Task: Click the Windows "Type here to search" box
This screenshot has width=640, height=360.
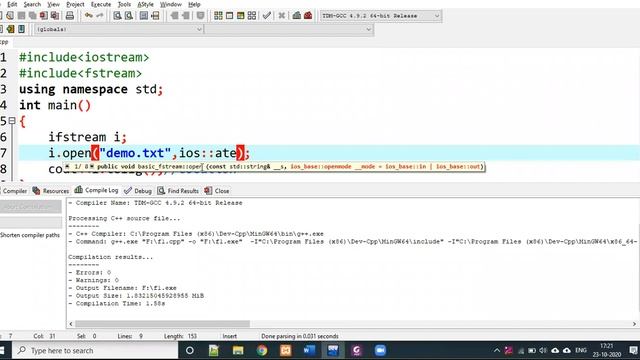Action: click(x=95, y=351)
